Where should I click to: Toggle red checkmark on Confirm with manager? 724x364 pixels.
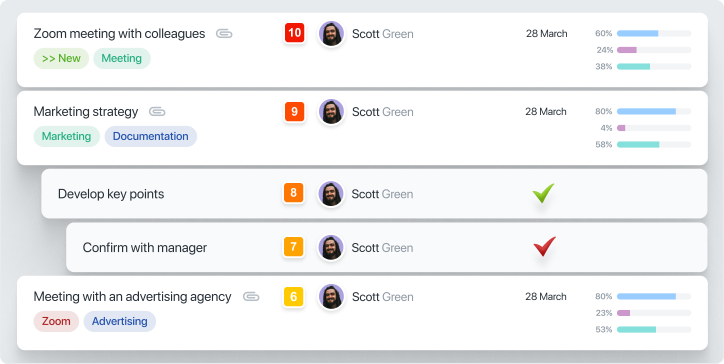[544, 247]
